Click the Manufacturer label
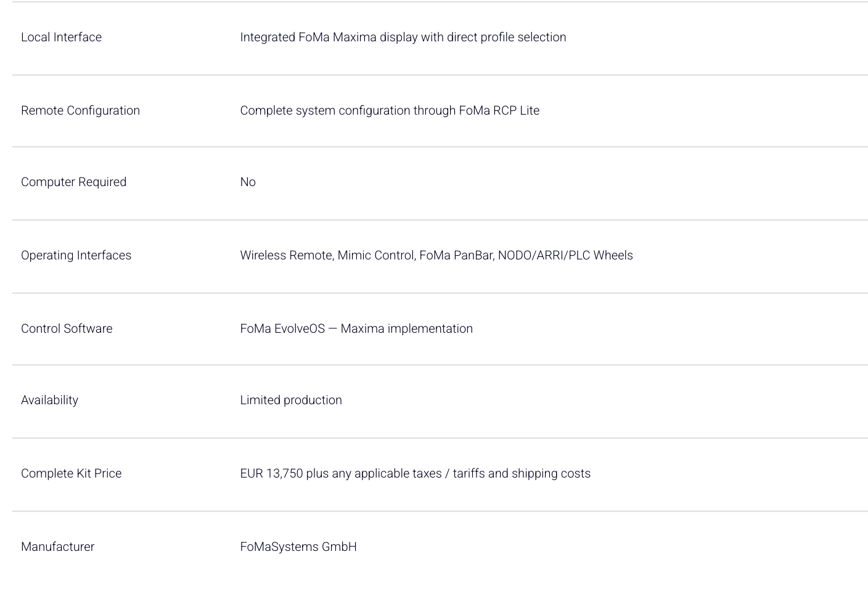 [57, 547]
